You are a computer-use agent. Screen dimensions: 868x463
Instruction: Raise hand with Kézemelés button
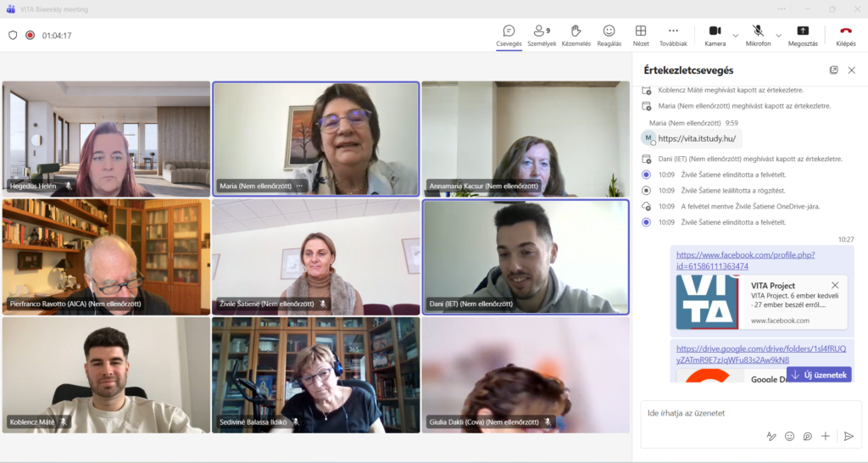(x=576, y=35)
